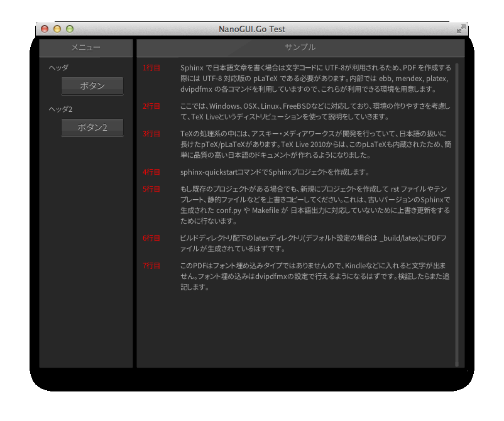Select the 7行目 row label
This screenshot has height=421, width=504.
pyautogui.click(x=151, y=266)
